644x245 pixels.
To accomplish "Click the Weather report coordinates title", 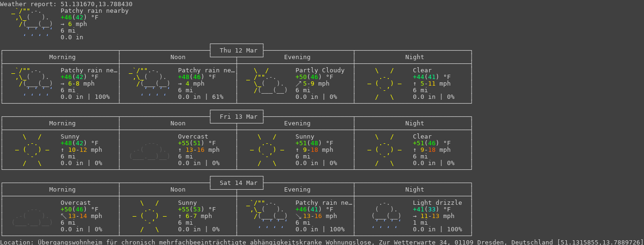I will (66, 4).
